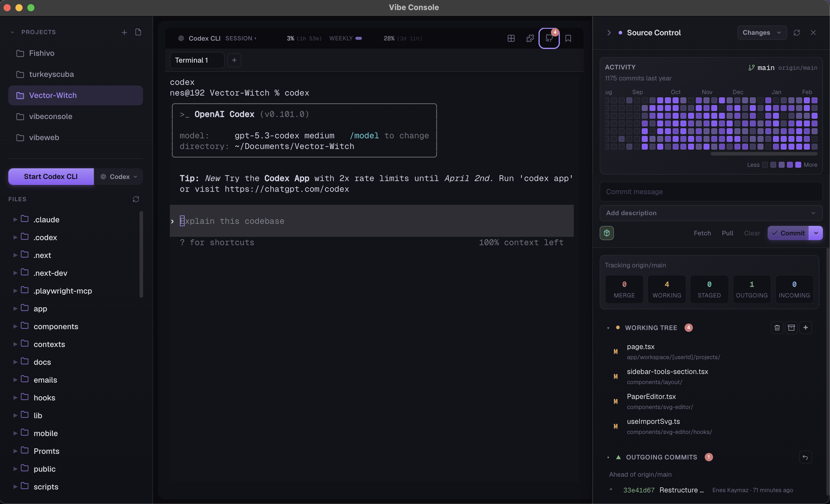Screen dimensions: 830x504
Task: Open the Changes dropdown
Action: 762,33
